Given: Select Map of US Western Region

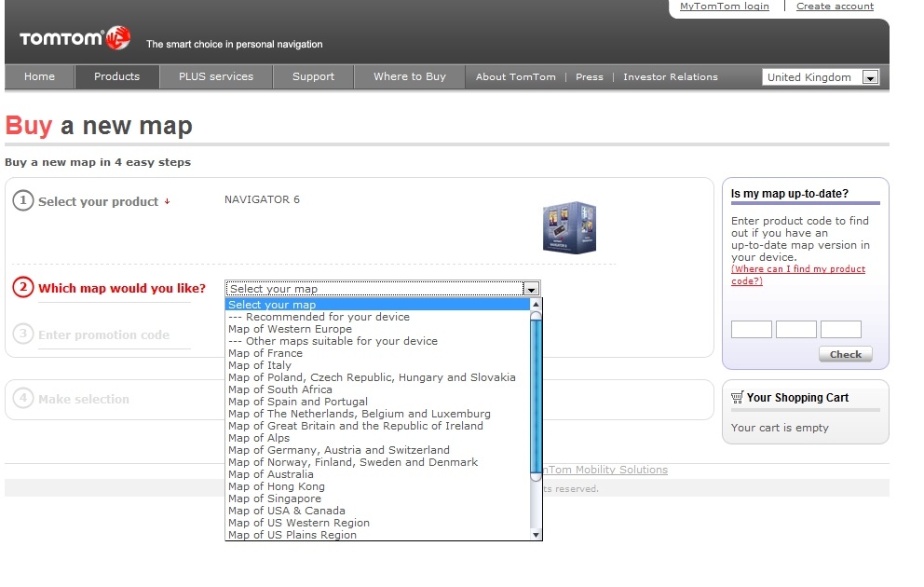Looking at the screenshot, I should pyautogui.click(x=378, y=523).
